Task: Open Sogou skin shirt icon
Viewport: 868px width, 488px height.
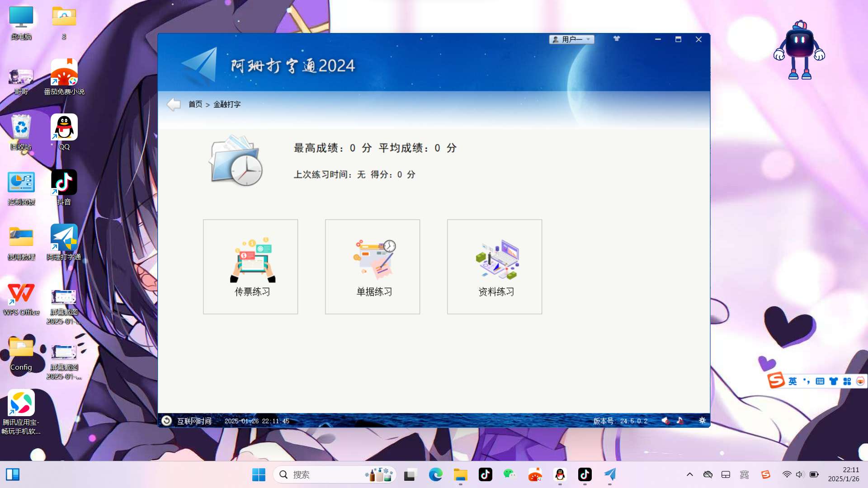Action: [x=834, y=381]
